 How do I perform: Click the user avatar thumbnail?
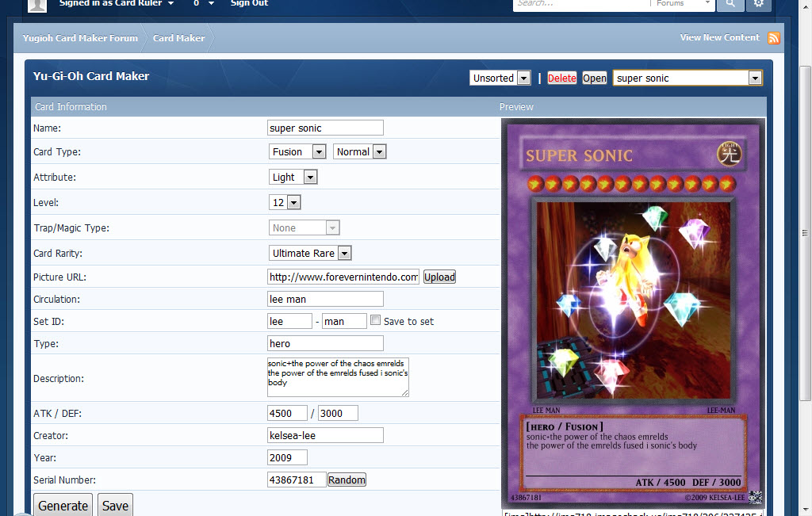pyautogui.click(x=36, y=5)
